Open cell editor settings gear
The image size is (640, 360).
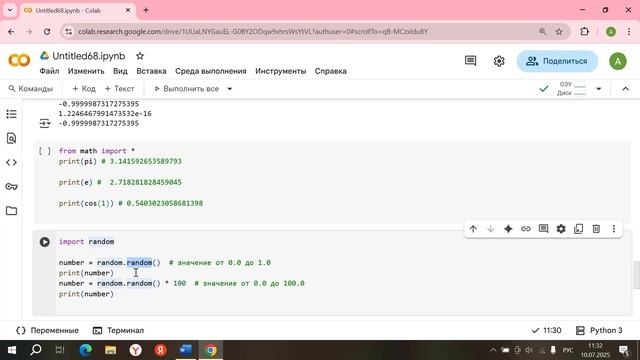561,229
